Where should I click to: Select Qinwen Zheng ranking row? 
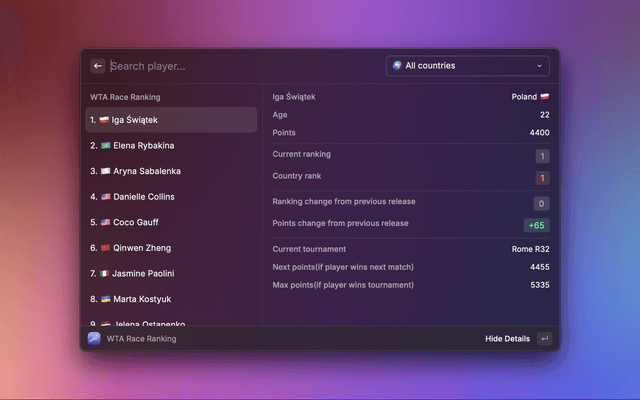point(171,248)
